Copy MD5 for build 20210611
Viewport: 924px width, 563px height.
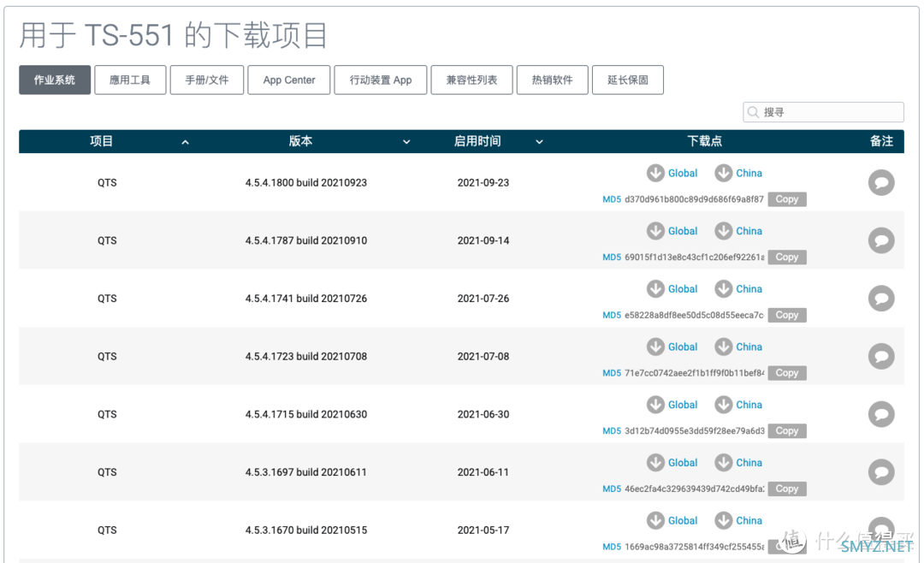(x=787, y=489)
